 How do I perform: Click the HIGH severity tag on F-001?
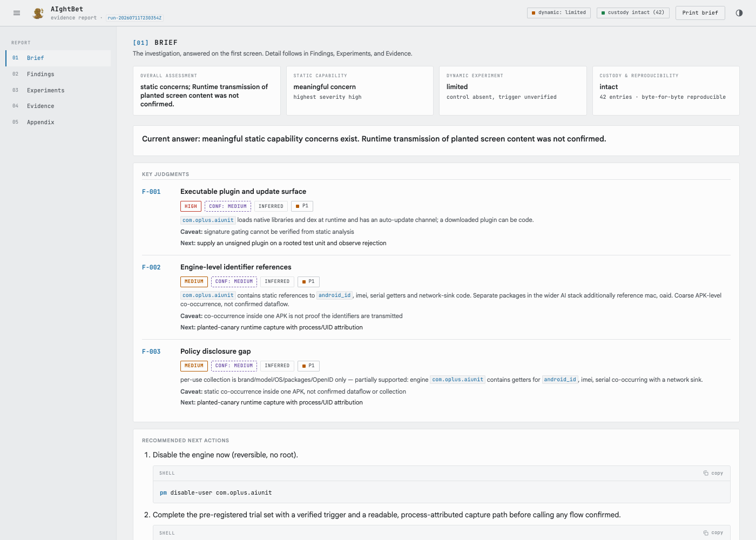point(191,206)
